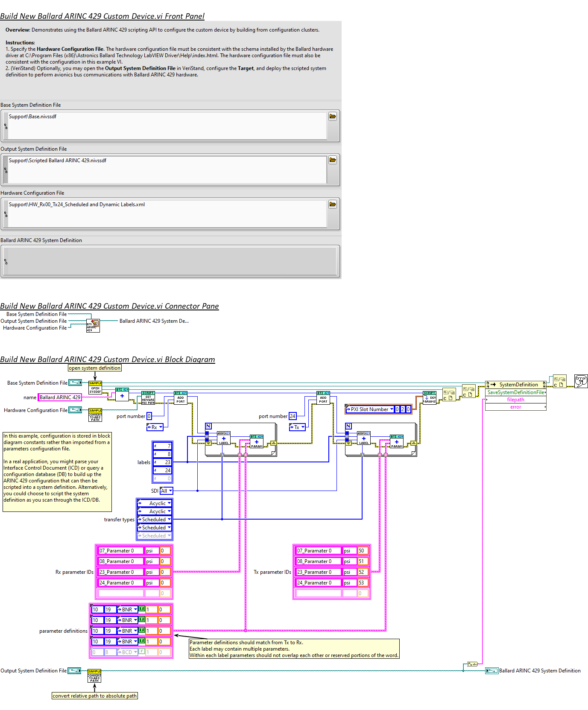Click the Open SysDef example VI node
588x710 pixels.
coord(95,388)
